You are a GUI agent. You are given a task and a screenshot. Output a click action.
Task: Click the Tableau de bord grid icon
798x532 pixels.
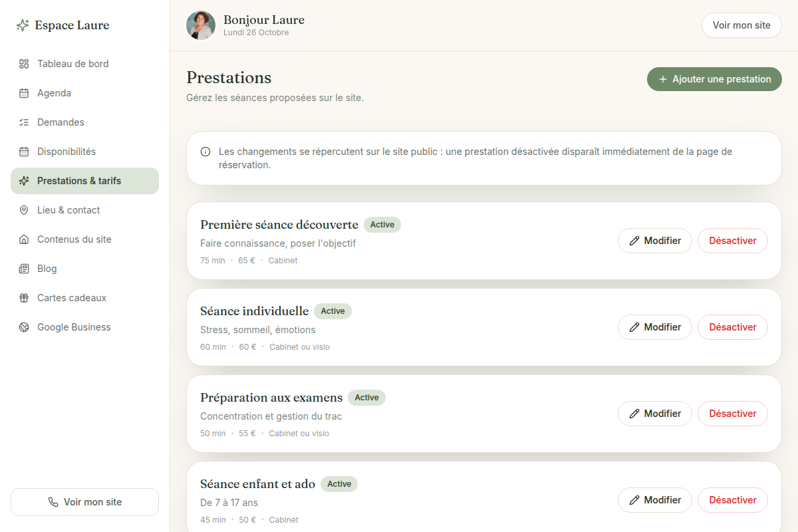[24, 64]
